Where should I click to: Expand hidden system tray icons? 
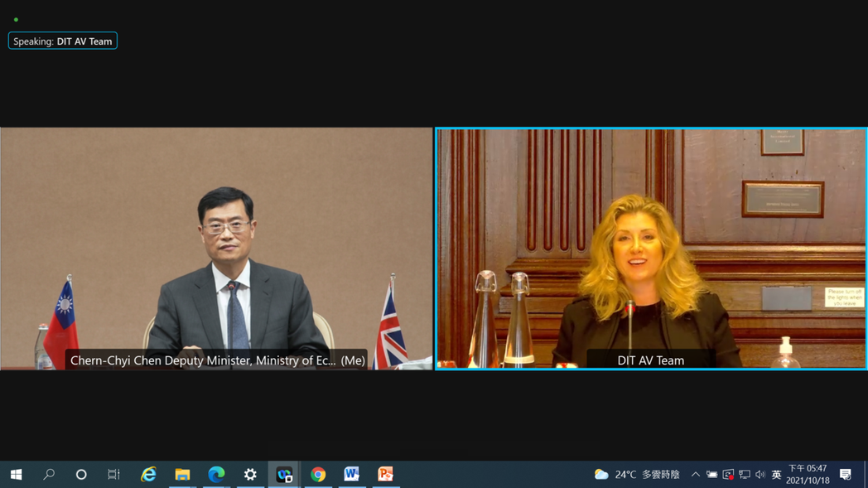696,475
